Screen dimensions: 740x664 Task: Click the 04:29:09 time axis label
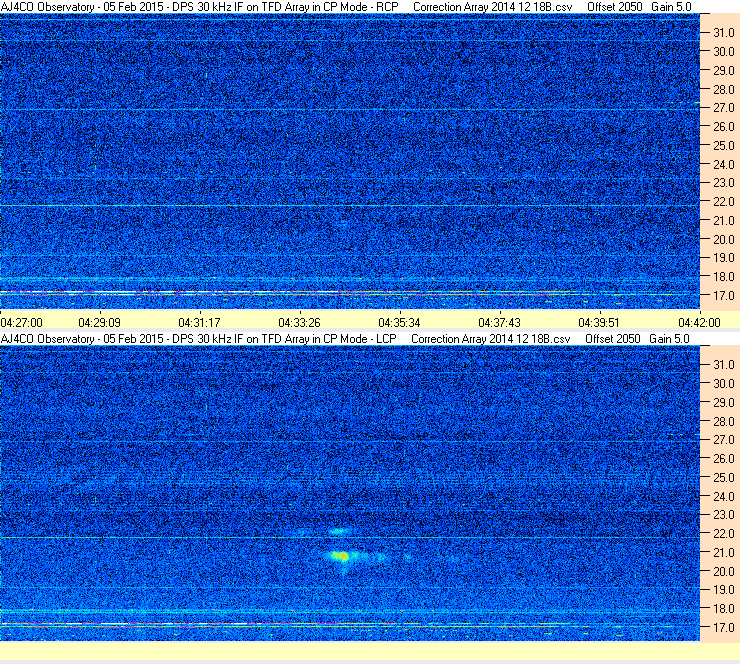coord(100,323)
